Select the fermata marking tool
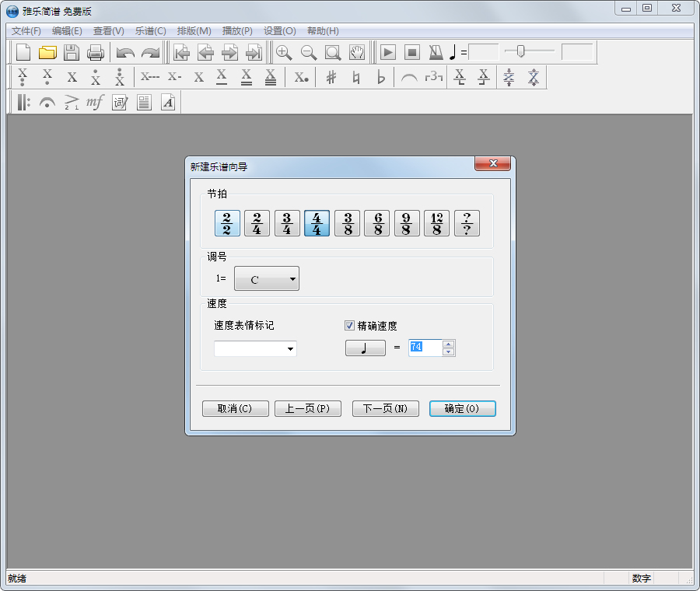 (x=47, y=102)
